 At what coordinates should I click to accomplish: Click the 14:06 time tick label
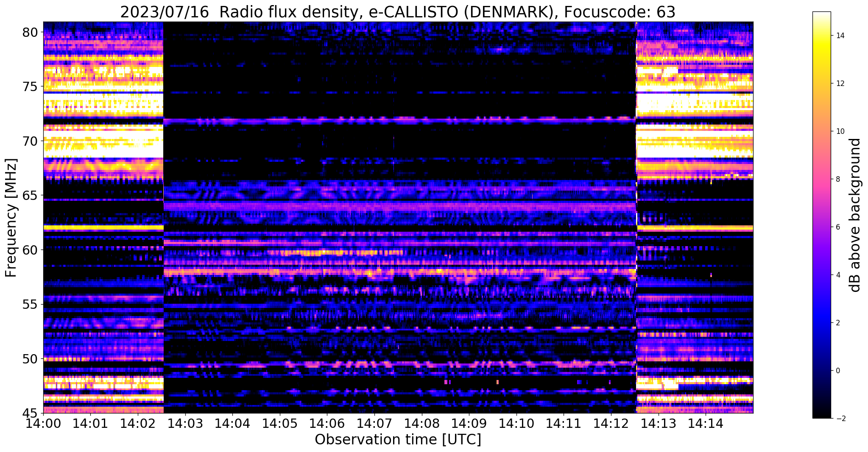point(327,423)
